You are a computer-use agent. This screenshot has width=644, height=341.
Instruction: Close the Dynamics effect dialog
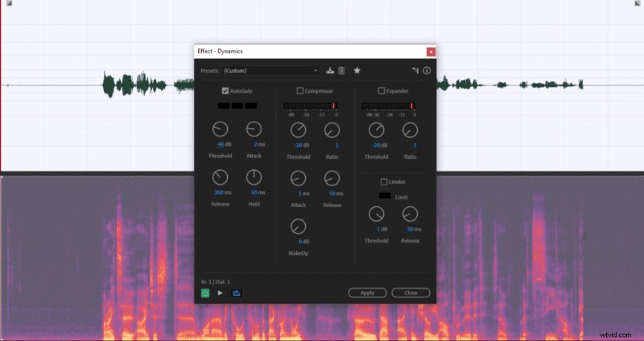click(x=411, y=293)
